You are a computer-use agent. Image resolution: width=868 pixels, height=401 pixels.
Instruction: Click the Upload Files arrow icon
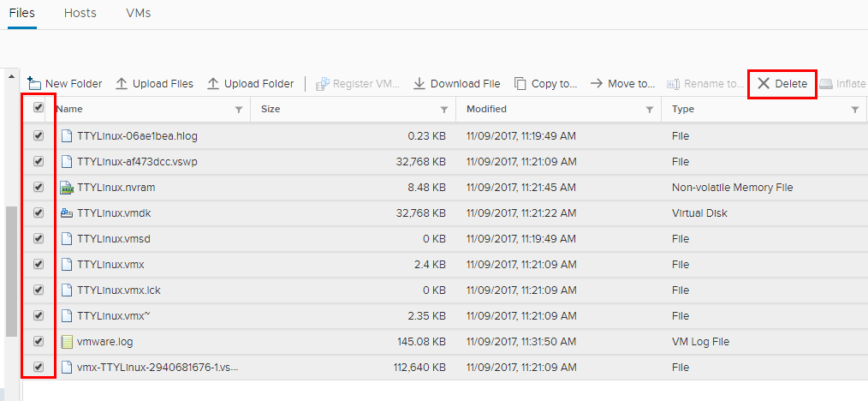(x=122, y=83)
